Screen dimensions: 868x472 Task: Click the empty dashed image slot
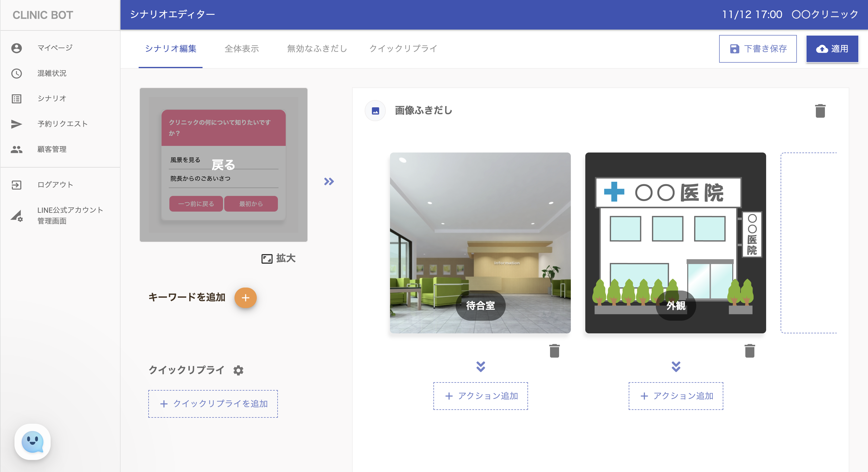click(x=809, y=243)
